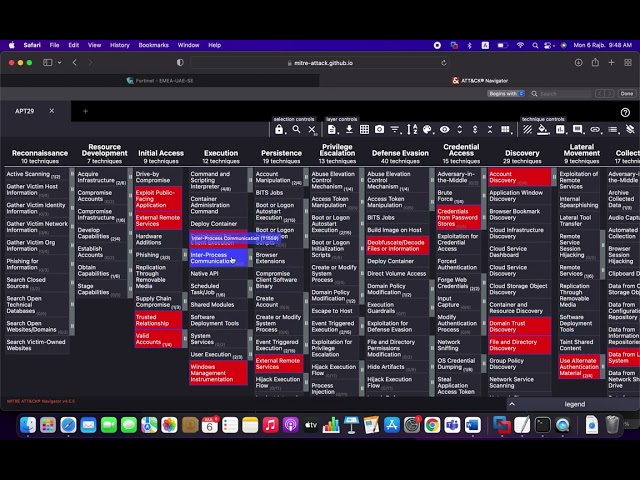Select the Domain Trust Discovery technique
640x480 pixels.
click(519, 326)
